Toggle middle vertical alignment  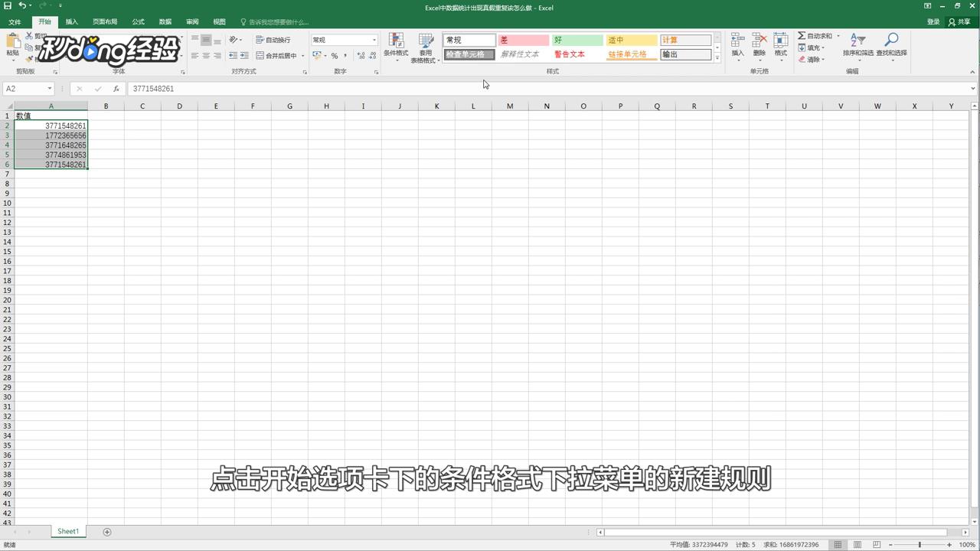click(x=206, y=40)
